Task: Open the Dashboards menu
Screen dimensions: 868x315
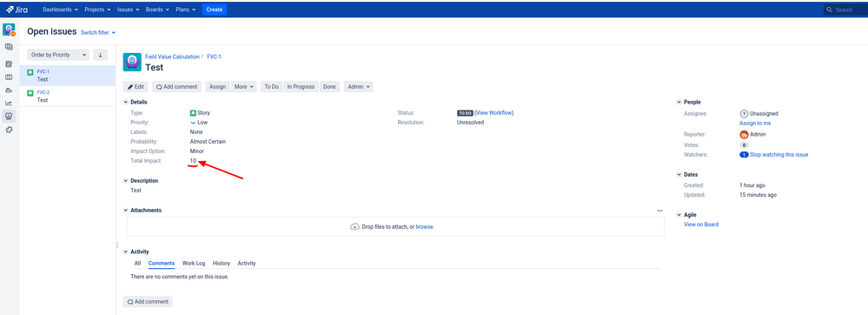Action: (60, 10)
